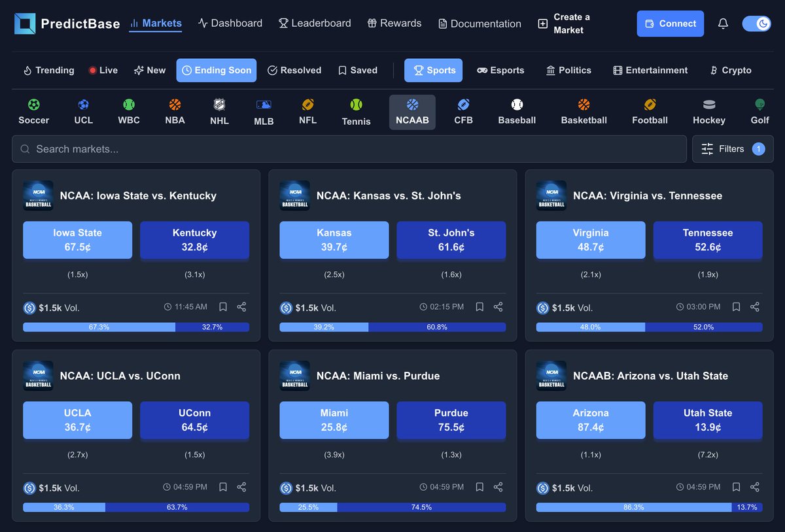Viewport: 785px width, 532px height.
Task: Toggle the Sports category filter
Action: coord(433,70)
